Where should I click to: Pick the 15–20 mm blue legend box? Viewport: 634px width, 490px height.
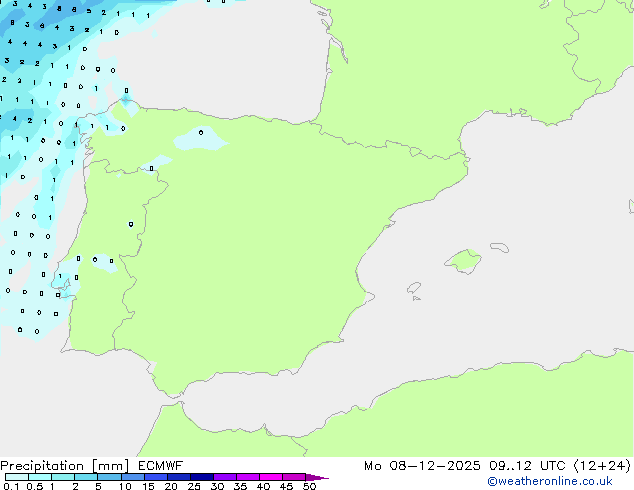pyautogui.click(x=155, y=477)
